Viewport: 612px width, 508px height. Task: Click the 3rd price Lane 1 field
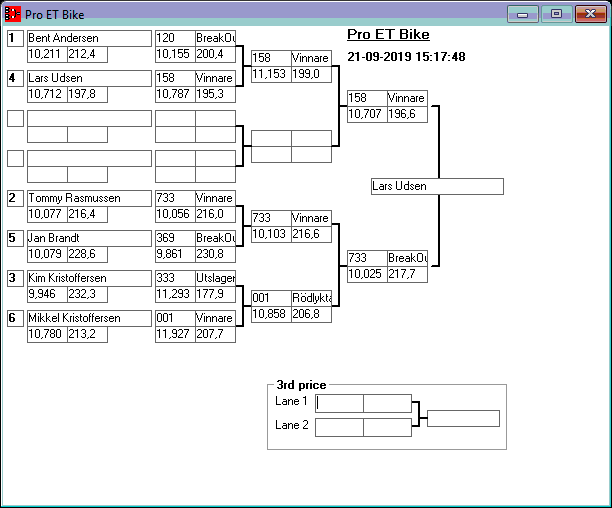coord(339,403)
